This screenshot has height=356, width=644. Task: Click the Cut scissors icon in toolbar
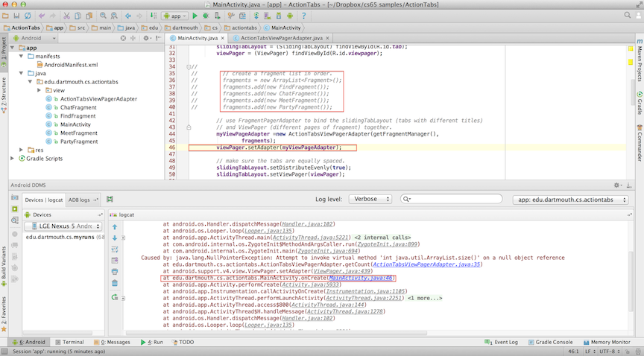(66, 15)
